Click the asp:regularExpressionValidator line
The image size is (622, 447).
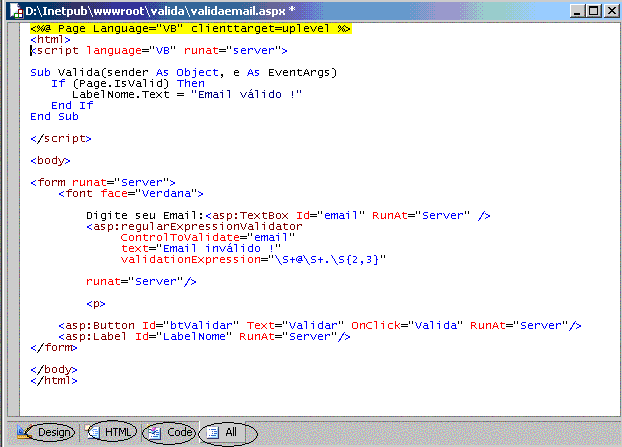point(194,226)
